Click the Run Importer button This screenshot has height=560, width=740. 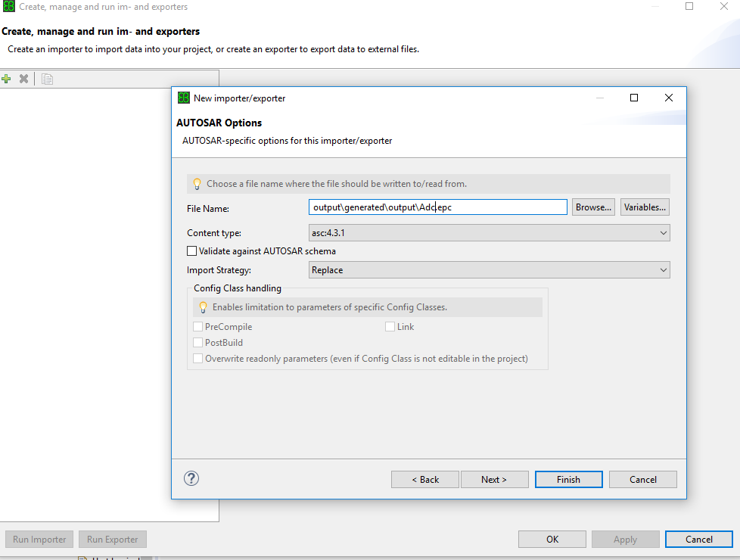click(39, 540)
